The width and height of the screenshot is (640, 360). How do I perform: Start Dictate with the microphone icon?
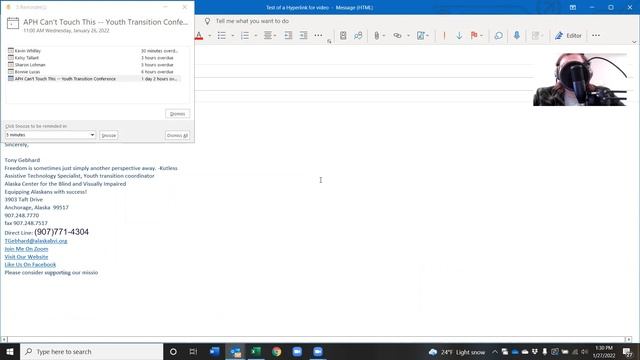coord(517,36)
